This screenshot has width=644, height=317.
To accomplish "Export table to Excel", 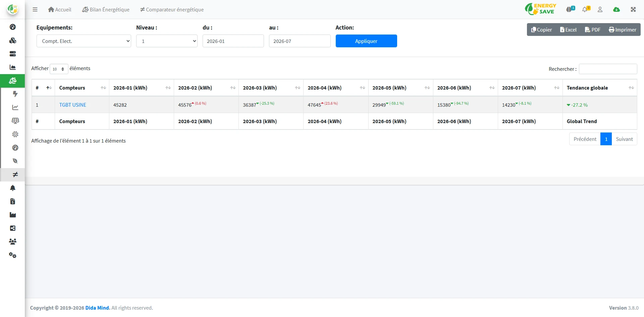I will (x=568, y=30).
